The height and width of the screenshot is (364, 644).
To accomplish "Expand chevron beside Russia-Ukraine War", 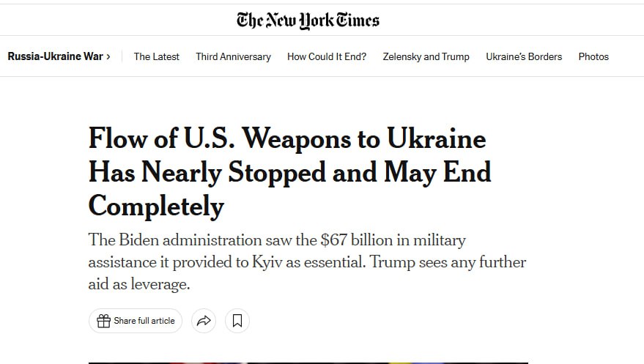I will (x=108, y=56).
